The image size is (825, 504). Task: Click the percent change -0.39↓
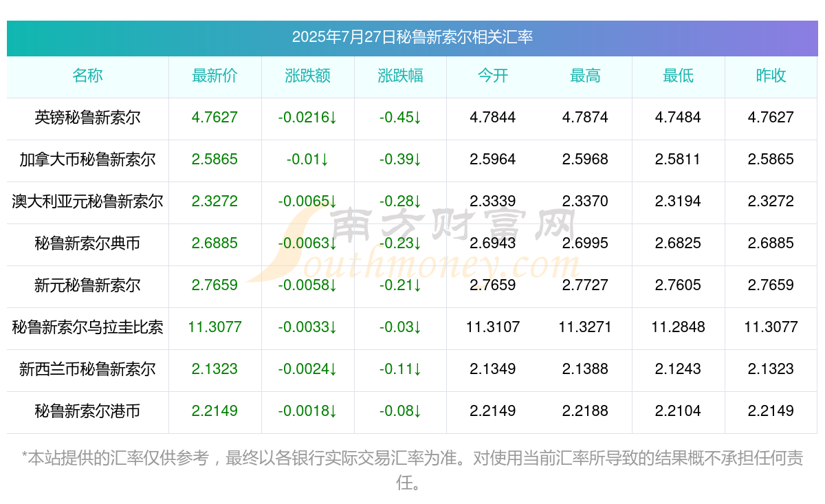click(400, 160)
